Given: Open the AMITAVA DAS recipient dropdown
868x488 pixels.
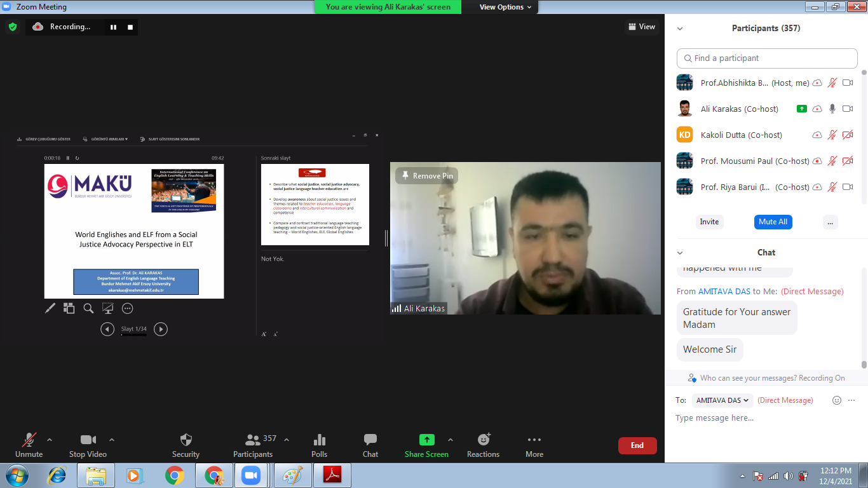Looking at the screenshot, I should pyautogui.click(x=722, y=400).
